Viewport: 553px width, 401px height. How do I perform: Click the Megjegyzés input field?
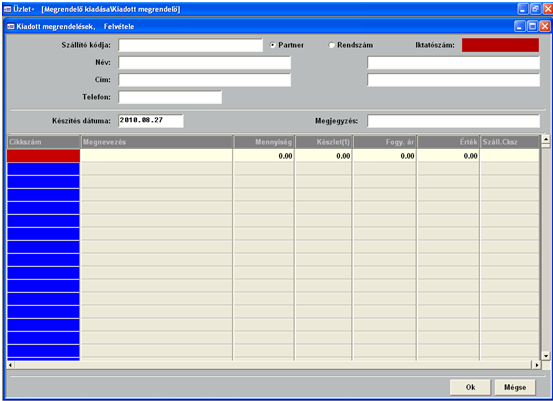point(454,121)
